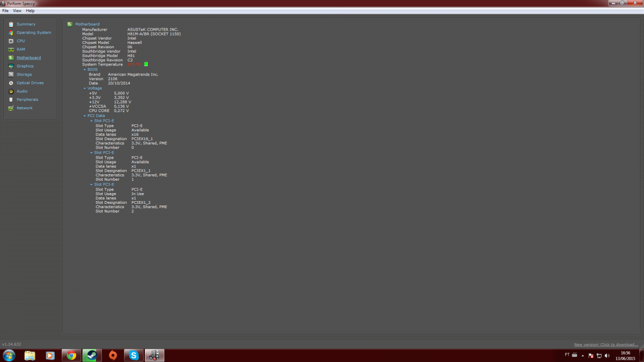Viewport: 644px width, 362px height.
Task: Select the Optical Drives disc icon
Action: 11,83
